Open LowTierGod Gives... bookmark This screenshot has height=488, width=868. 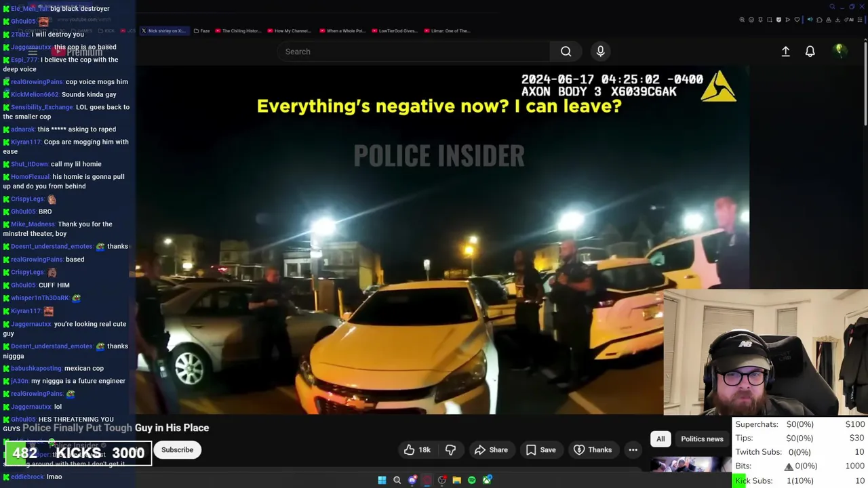[394, 30]
